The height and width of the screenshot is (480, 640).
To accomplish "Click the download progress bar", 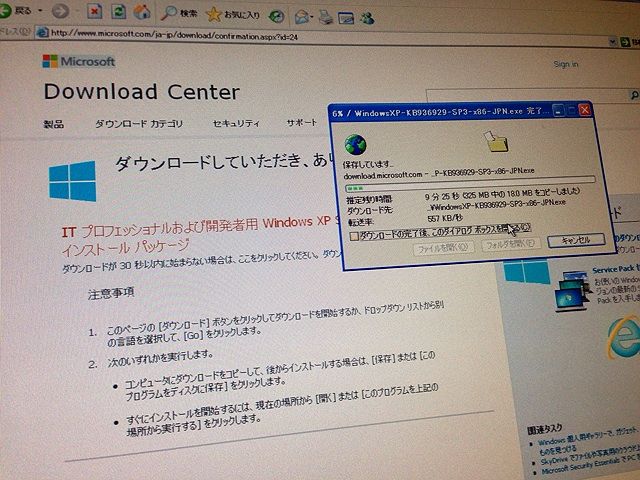I will pos(470,184).
